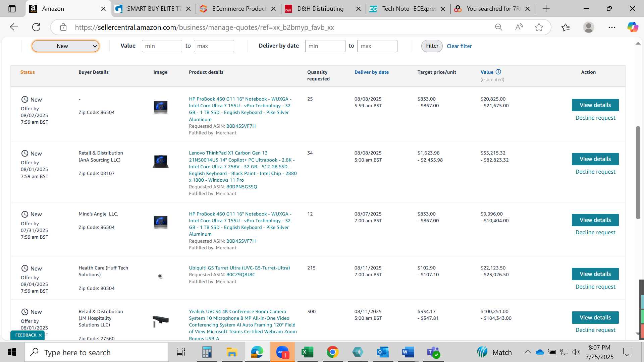Click Lenovo ThinkPad product thumbnail
644x362 pixels.
[x=161, y=161]
